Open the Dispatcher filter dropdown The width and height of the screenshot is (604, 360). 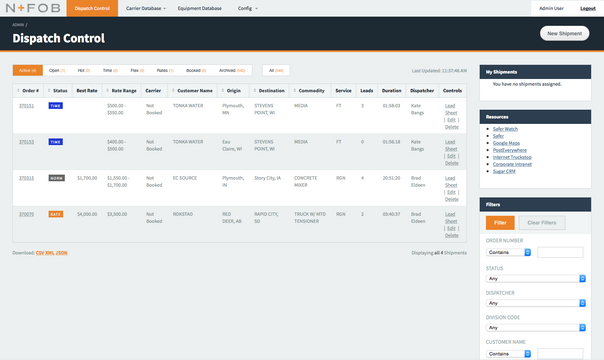536,303
